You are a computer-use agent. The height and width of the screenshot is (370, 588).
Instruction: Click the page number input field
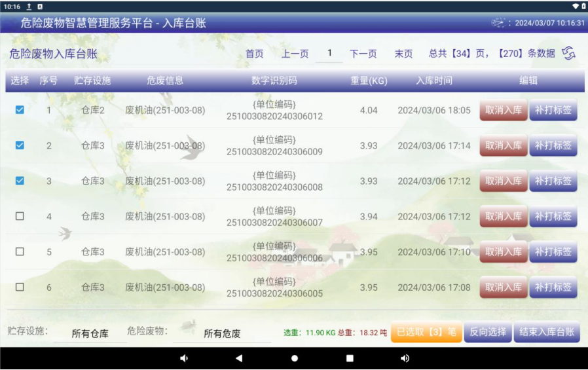[329, 53]
